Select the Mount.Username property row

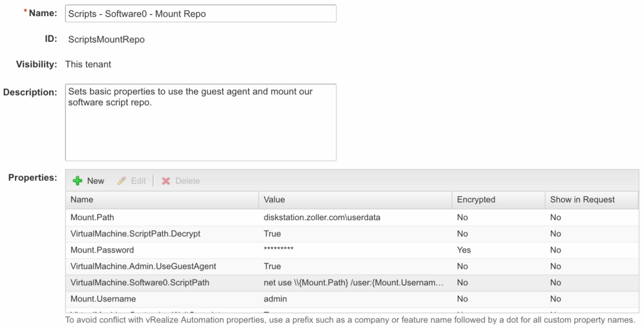click(x=103, y=299)
